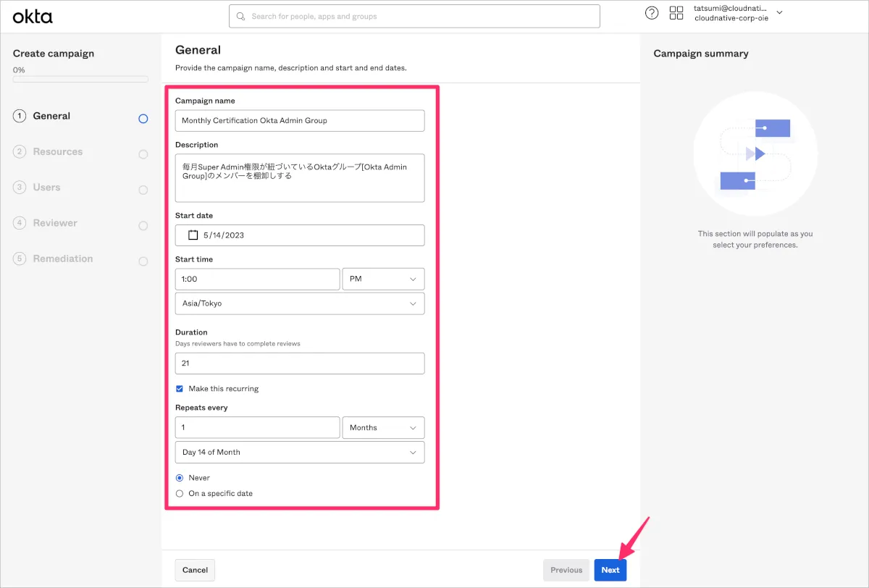Viewport: 869px width, 588px height.
Task: Click the Cancel button
Action: click(195, 570)
